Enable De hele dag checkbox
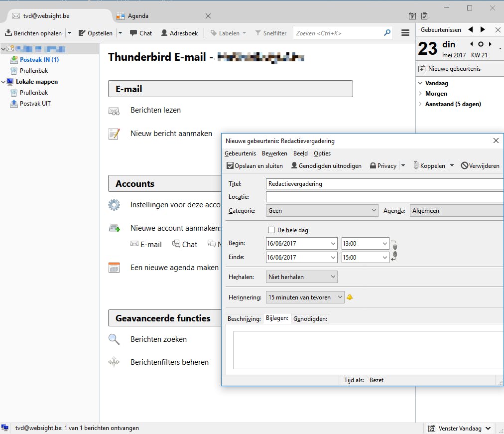 (271, 230)
